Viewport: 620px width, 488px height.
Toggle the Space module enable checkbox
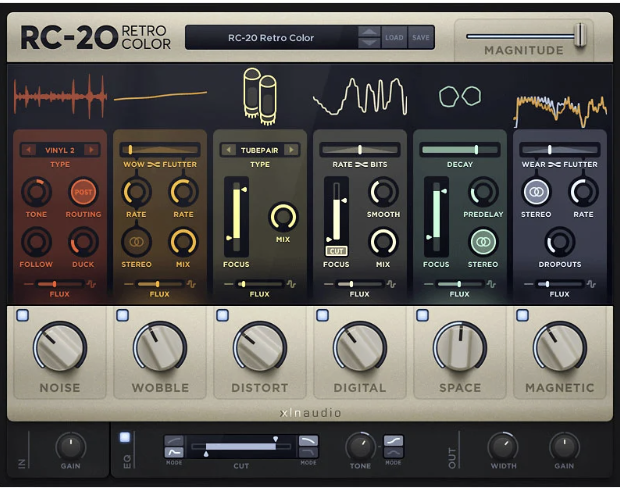(x=423, y=315)
